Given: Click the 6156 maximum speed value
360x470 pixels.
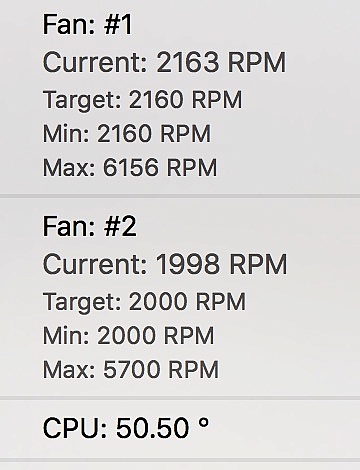Looking at the screenshot, I should pyautogui.click(x=130, y=167).
